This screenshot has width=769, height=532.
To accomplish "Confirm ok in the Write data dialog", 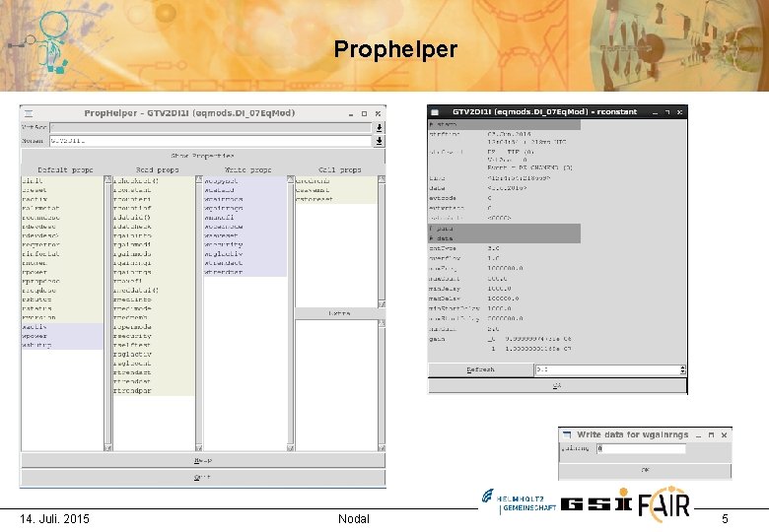I will point(645,470).
